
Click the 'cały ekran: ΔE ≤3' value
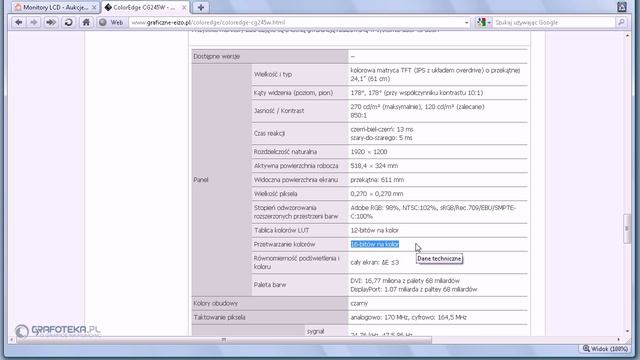coord(374,262)
